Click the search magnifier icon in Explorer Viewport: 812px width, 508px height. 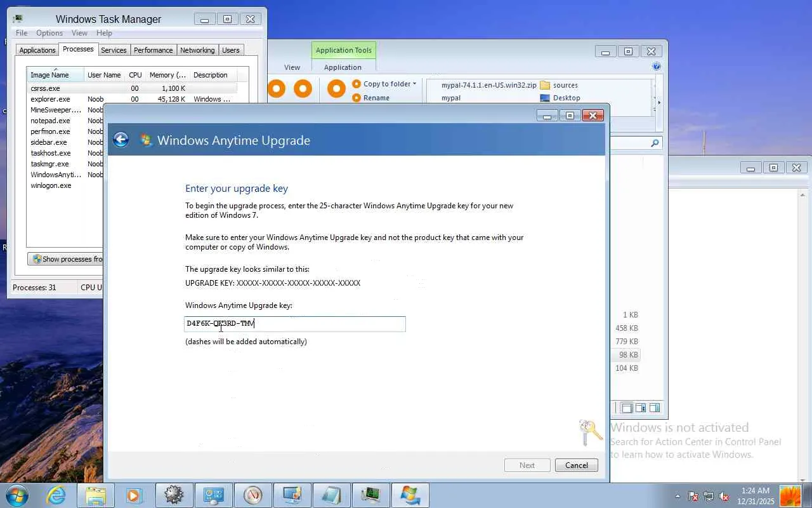click(x=655, y=144)
